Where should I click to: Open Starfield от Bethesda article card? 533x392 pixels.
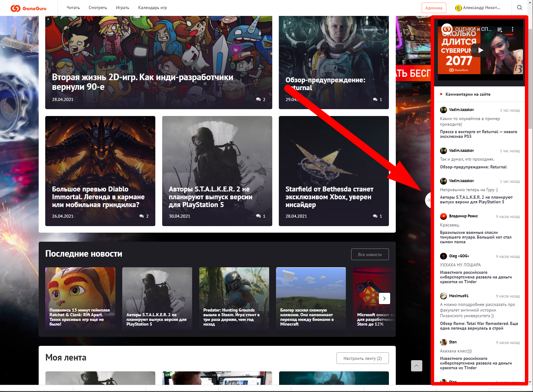click(x=334, y=171)
